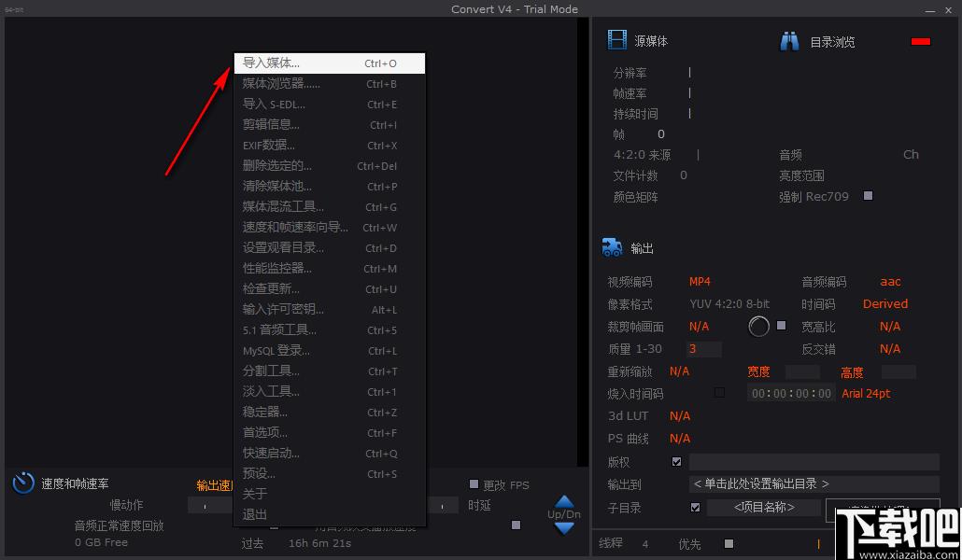Click the Arial 24pt font setting

coord(866,393)
